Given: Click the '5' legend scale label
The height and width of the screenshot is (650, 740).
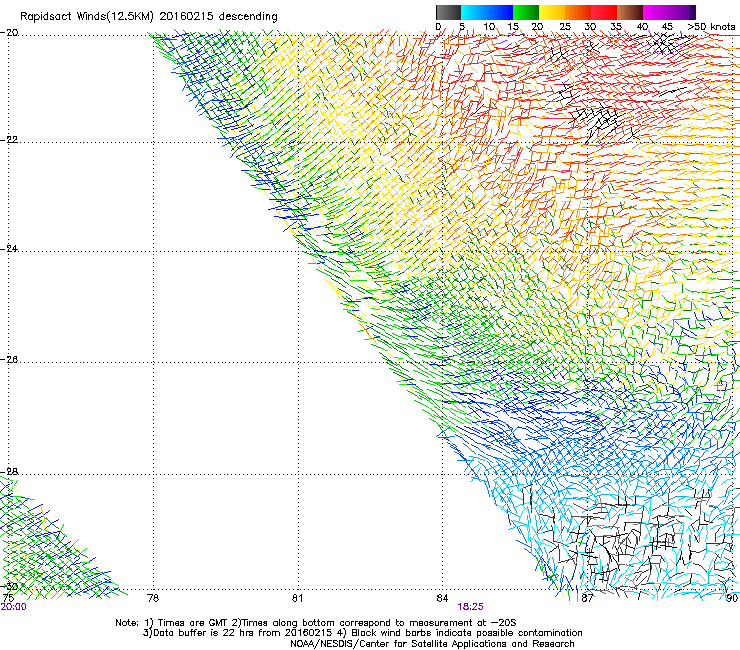Looking at the screenshot, I should (x=462, y=27).
